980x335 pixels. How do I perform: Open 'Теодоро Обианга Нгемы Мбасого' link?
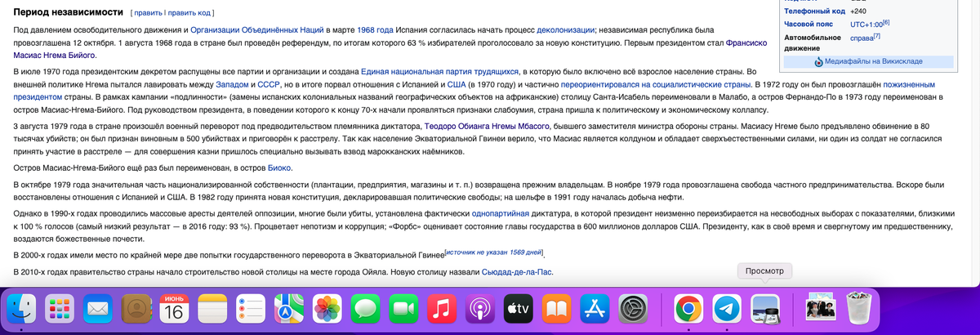tap(487, 127)
